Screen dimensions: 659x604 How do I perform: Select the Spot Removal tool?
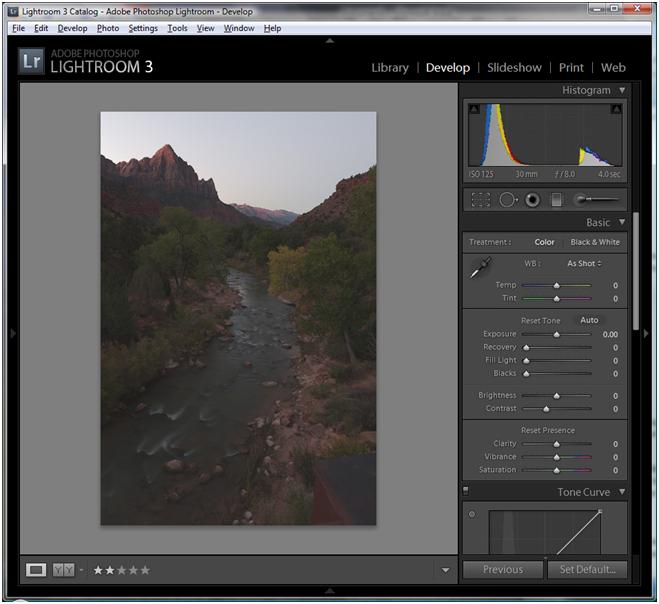[508, 200]
